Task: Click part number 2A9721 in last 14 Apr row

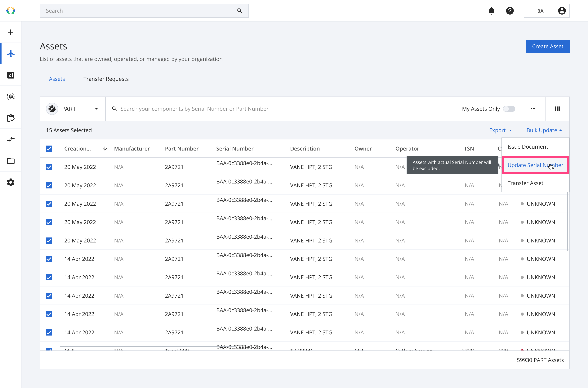Action: 174,332
